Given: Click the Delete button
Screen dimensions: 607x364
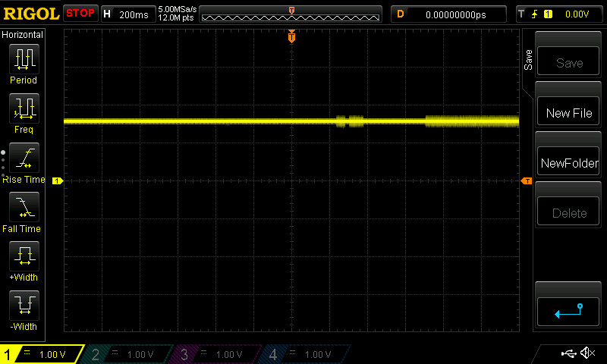Looking at the screenshot, I should coord(568,212).
